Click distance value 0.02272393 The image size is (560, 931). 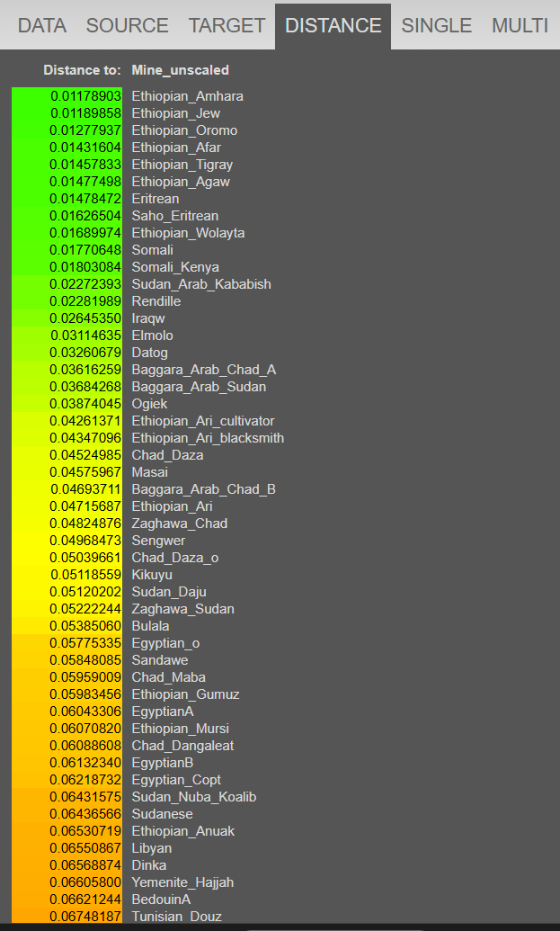[86, 284]
